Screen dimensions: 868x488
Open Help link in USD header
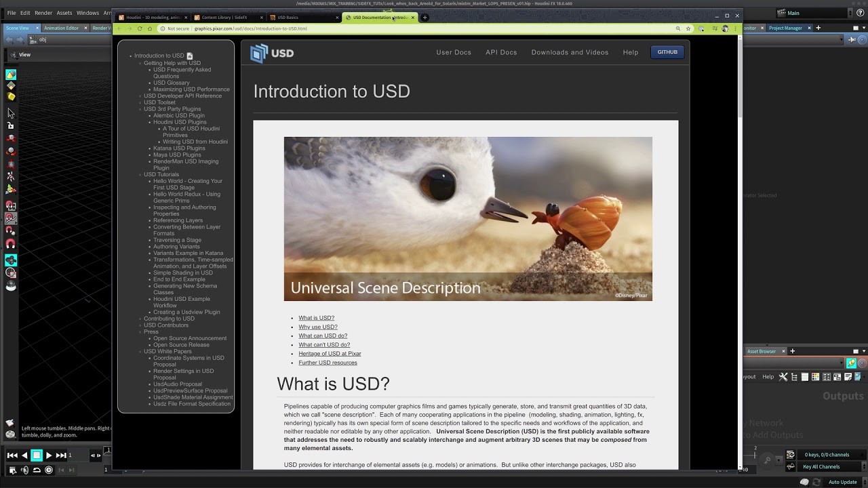coord(631,52)
